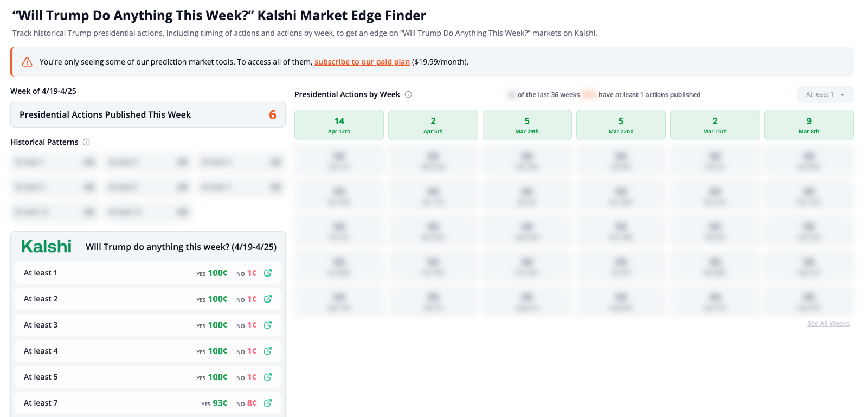This screenshot has height=417, width=868.
Task: Select the Apr 12th week card
Action: tap(339, 125)
